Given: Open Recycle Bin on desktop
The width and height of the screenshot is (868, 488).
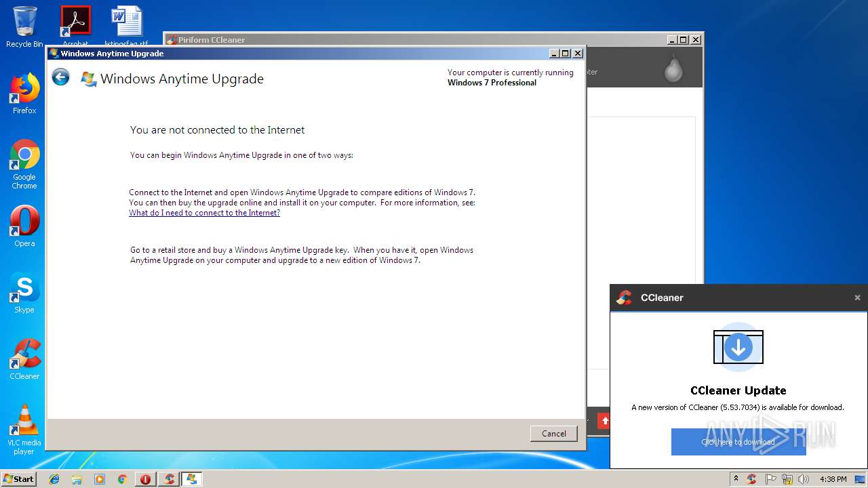Looking at the screenshot, I should coord(24,27).
